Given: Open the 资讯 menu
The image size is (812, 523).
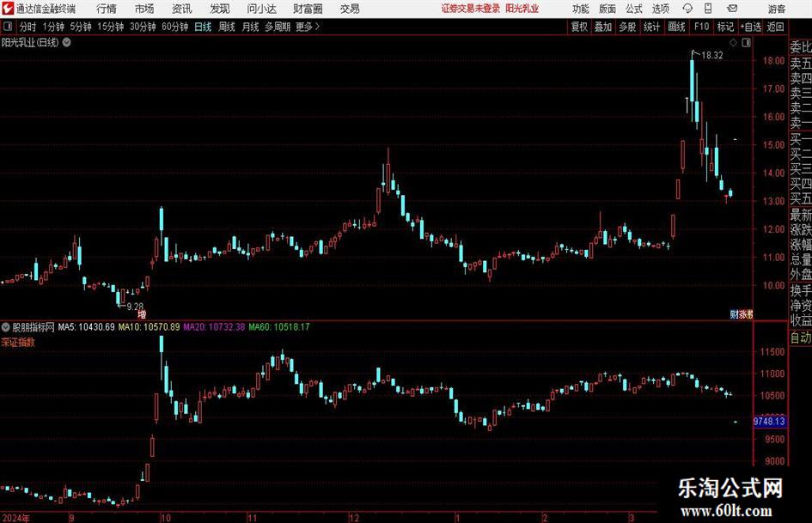Looking at the screenshot, I should (182, 9).
